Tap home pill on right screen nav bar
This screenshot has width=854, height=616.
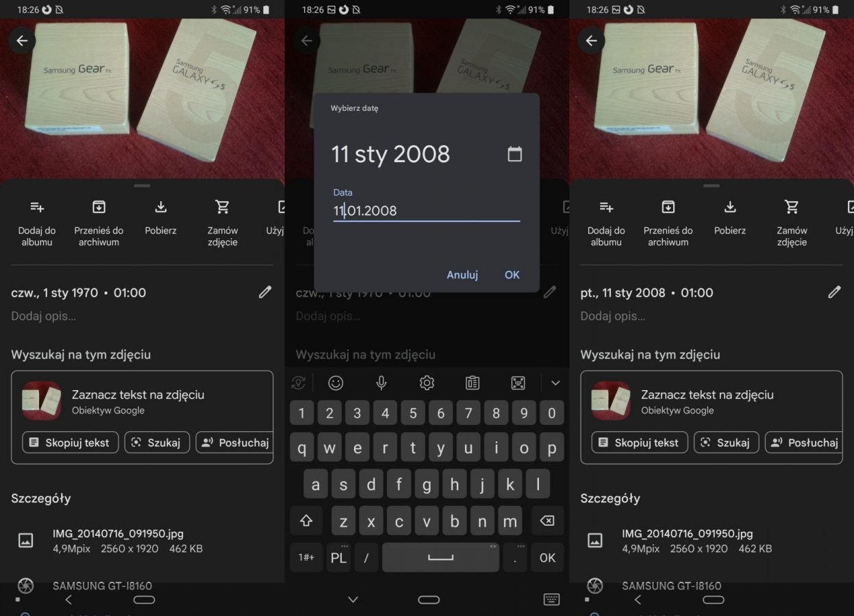pyautogui.click(x=713, y=600)
